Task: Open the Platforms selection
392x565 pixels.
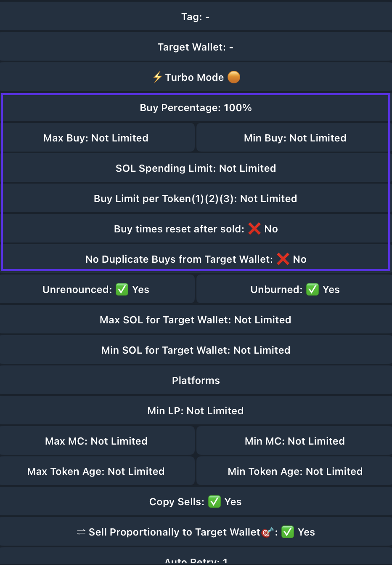Action: [x=196, y=381]
